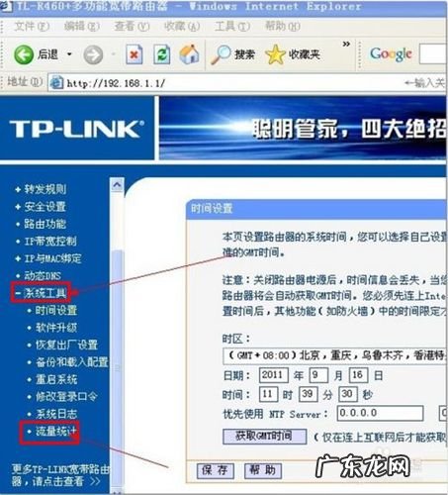This screenshot has height=495, width=448.
Task: Expand the IP与MAC绑定 sidebar item
Action: coord(48,258)
